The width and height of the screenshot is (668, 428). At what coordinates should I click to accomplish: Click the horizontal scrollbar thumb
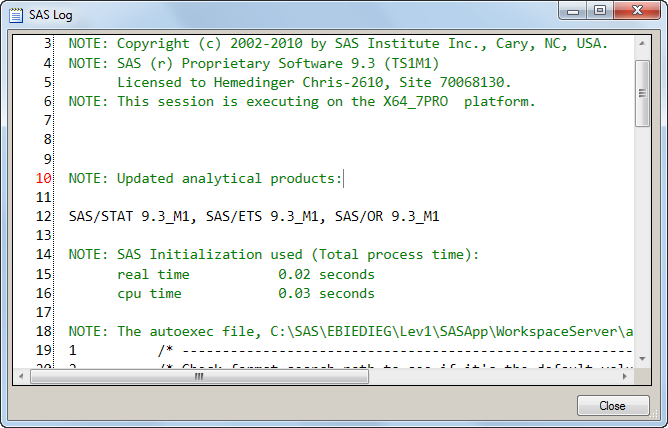[199, 376]
